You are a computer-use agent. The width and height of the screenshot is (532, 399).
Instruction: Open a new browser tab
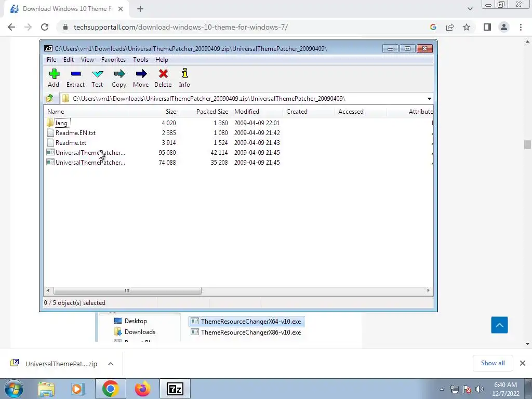[140, 9]
